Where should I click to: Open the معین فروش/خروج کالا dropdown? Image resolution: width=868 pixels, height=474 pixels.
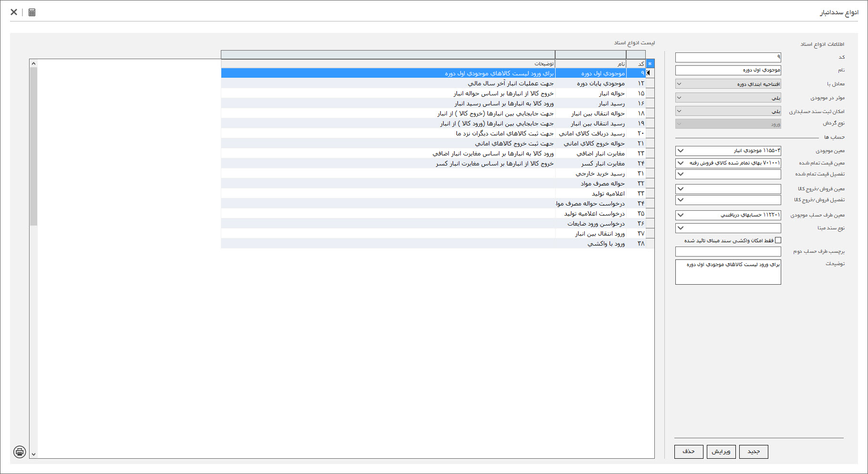point(681,189)
